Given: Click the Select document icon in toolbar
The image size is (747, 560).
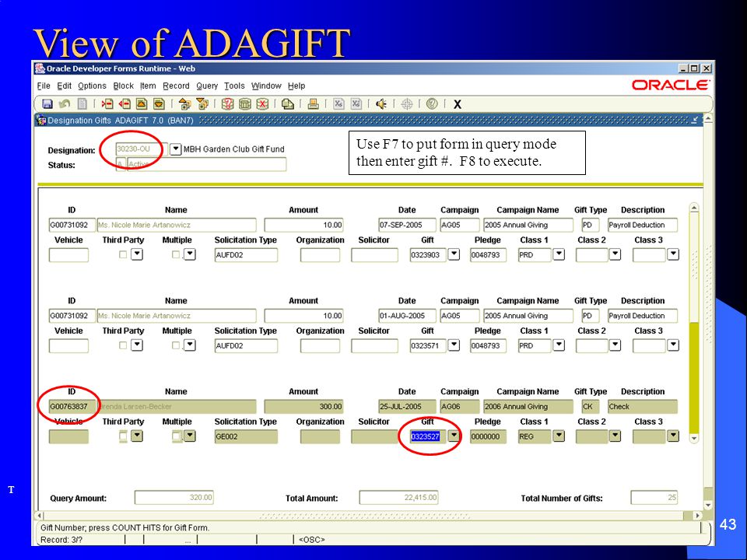Looking at the screenshot, I should coord(82,103).
